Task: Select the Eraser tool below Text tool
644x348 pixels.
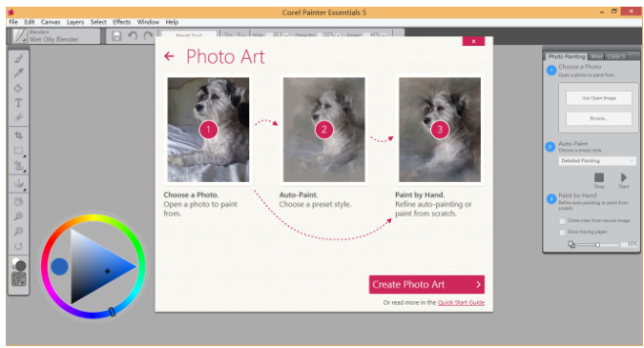Action: pyautogui.click(x=18, y=118)
